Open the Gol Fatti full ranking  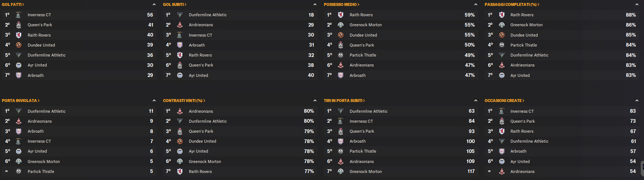[x=13, y=4]
